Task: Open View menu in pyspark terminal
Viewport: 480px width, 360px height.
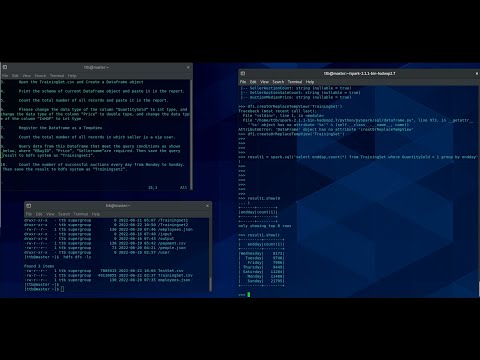Action: (x=264, y=82)
